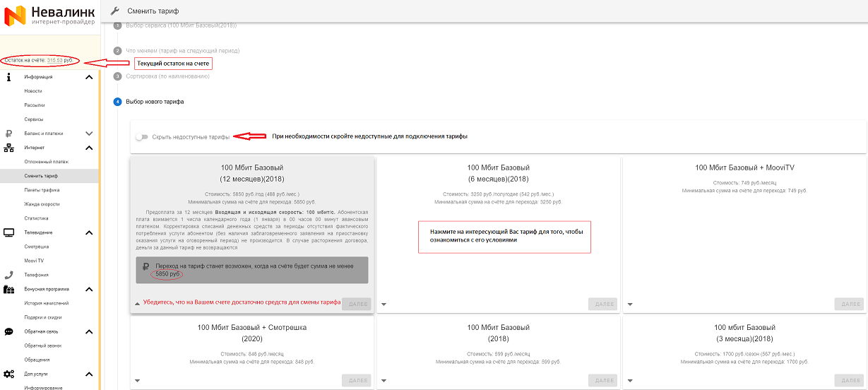Collapse the Обратная связь section chevron
Screen dimensions: 868x390
coord(89,331)
